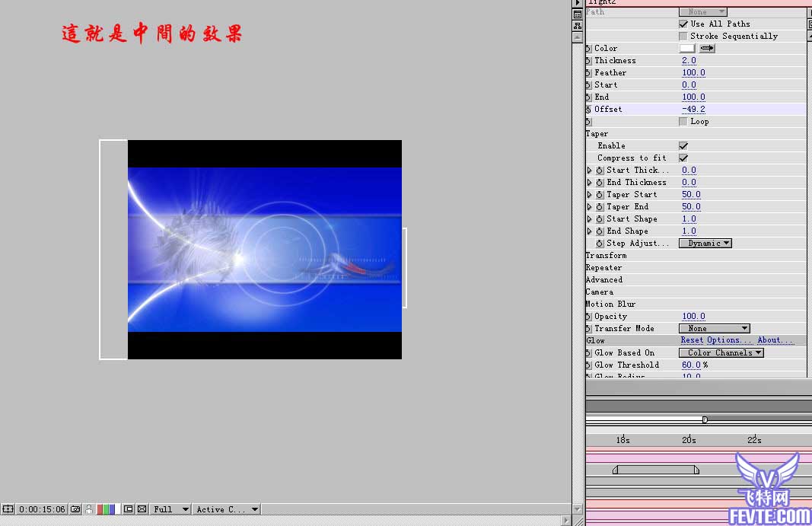The width and height of the screenshot is (812, 526).
Task: Toggle stopwatch for Step Adjust property
Action: tap(599, 243)
